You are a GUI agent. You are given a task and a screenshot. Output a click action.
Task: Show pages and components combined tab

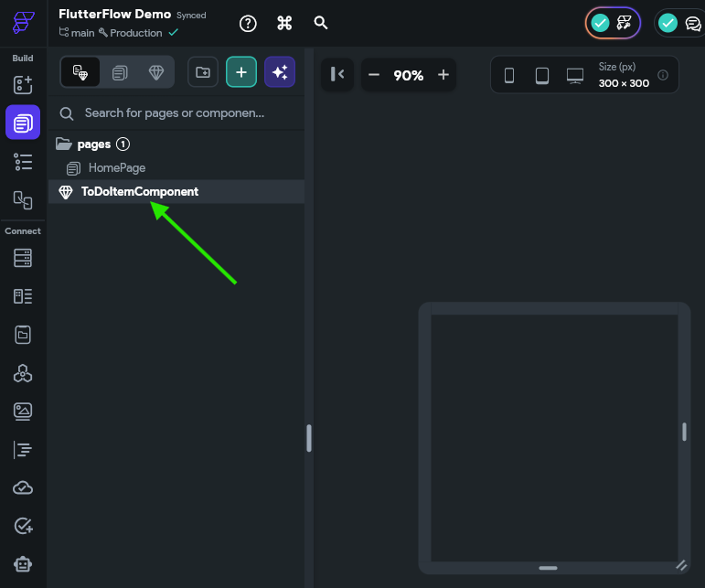tap(80, 72)
